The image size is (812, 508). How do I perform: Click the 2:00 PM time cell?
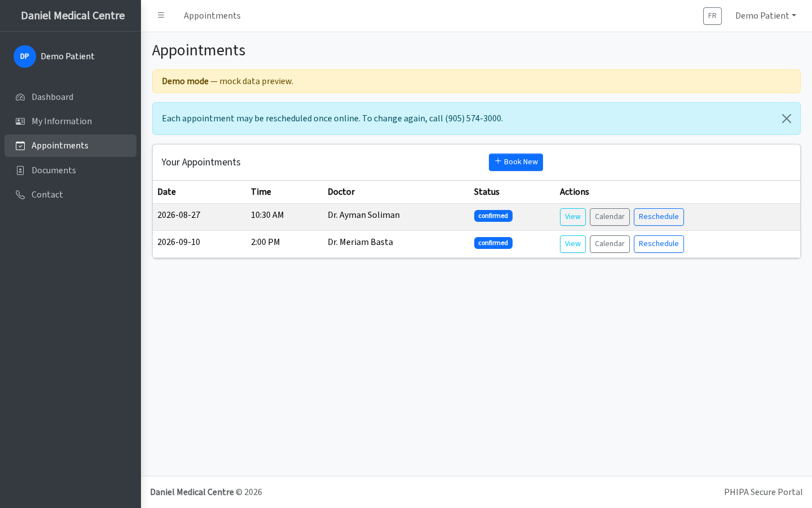266,242
